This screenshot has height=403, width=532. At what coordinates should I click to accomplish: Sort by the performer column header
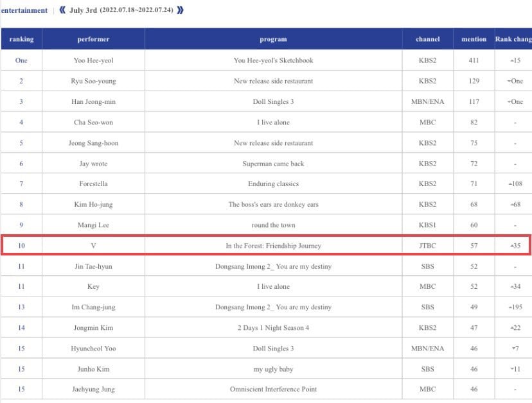point(93,39)
